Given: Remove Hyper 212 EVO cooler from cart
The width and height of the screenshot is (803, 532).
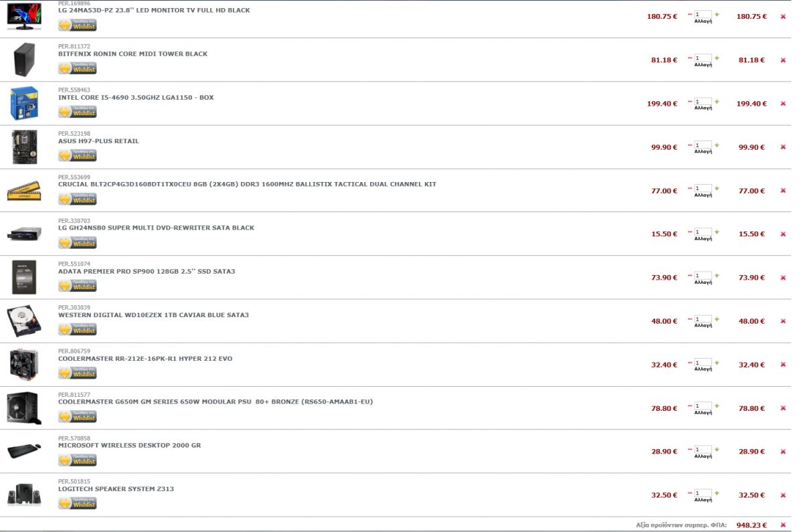Looking at the screenshot, I should [x=783, y=365].
